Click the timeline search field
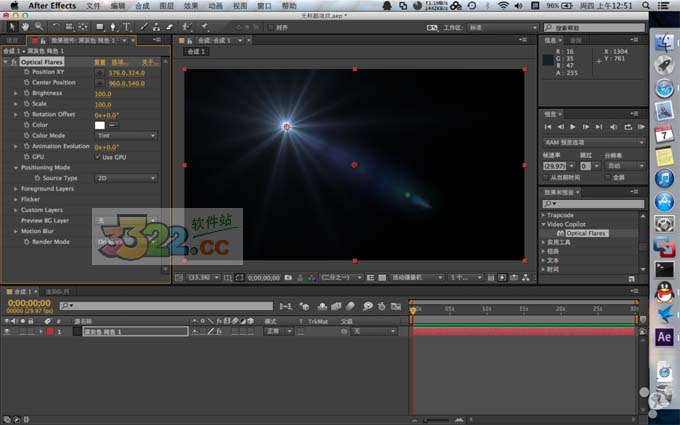This screenshot has height=425, width=680. click(x=166, y=306)
